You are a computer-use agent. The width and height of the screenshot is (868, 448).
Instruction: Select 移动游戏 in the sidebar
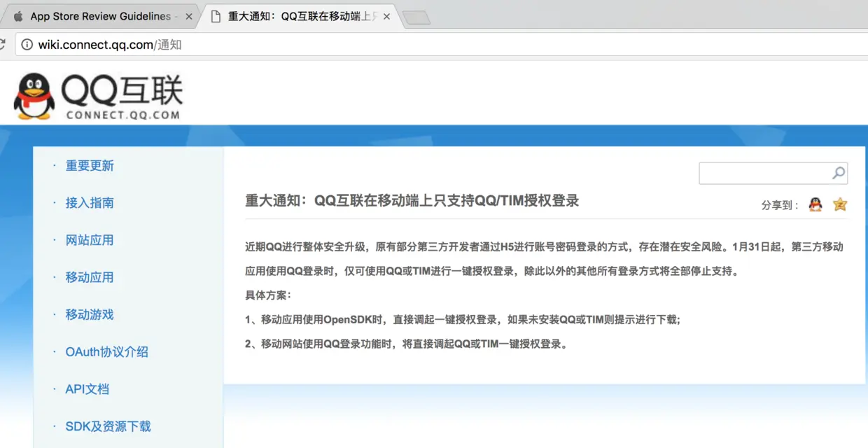(x=89, y=314)
